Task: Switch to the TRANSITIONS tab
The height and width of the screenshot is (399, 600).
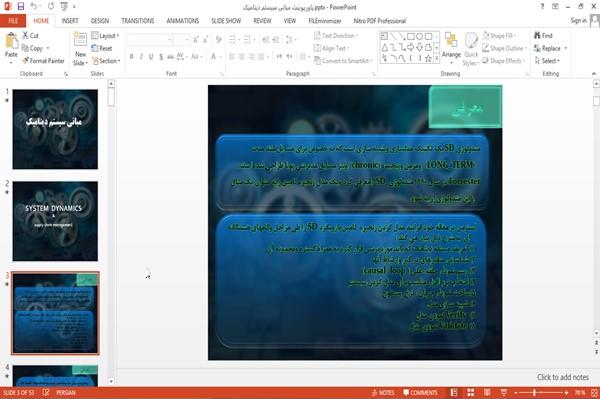Action: [x=138, y=21]
